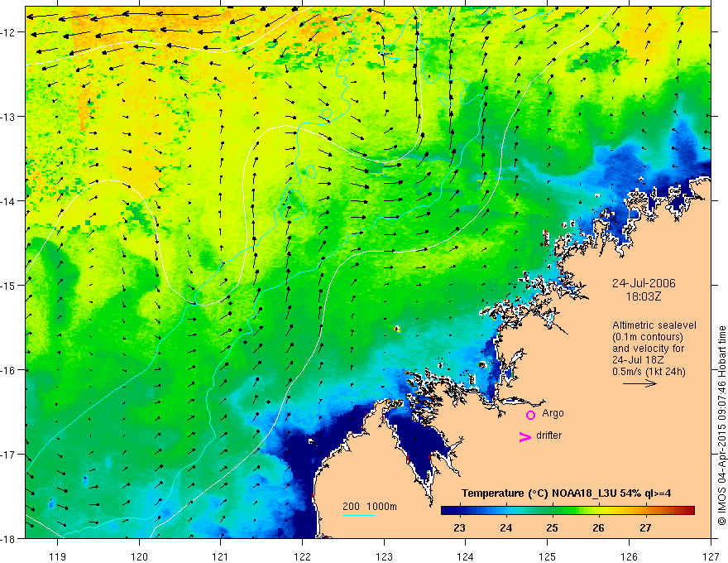The width and height of the screenshot is (728, 563).
Task: Click the Altimetric sealevel description text
Action: point(654,349)
